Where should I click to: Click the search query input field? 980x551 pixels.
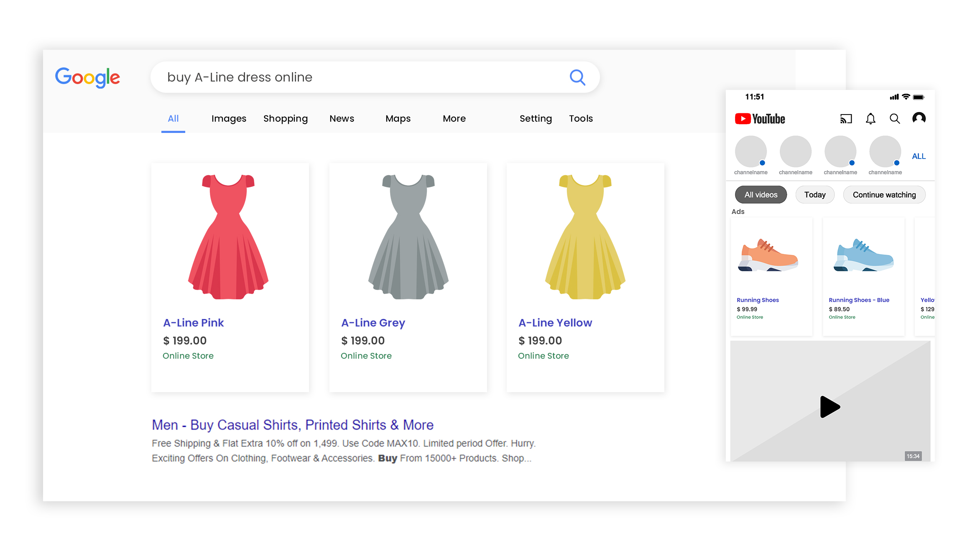[x=355, y=77]
